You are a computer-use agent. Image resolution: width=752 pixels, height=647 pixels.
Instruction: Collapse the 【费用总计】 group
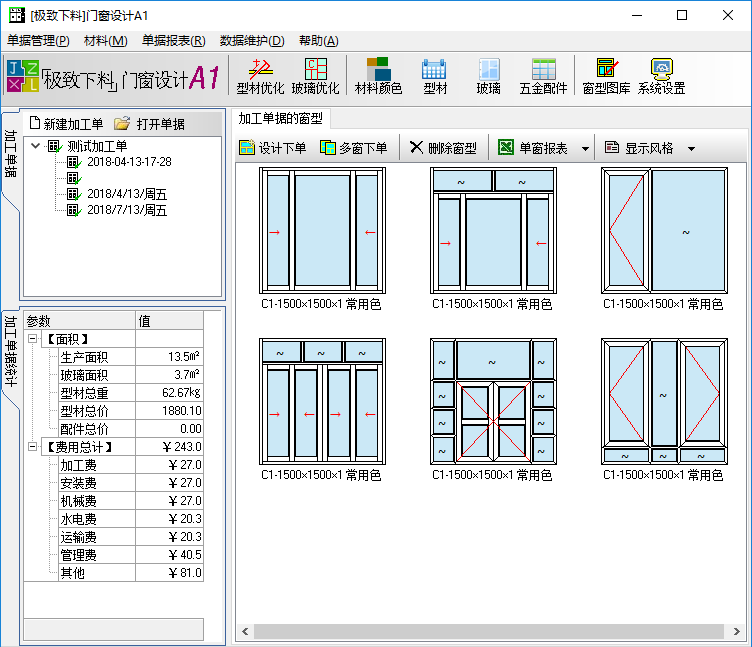click(x=32, y=447)
